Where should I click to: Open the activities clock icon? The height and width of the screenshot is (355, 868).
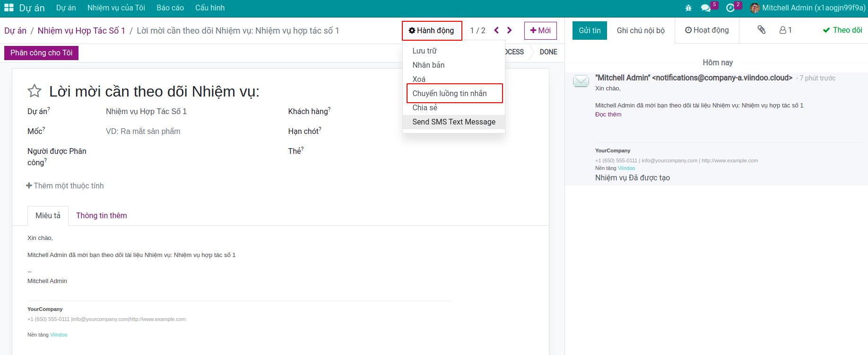pyautogui.click(x=730, y=8)
